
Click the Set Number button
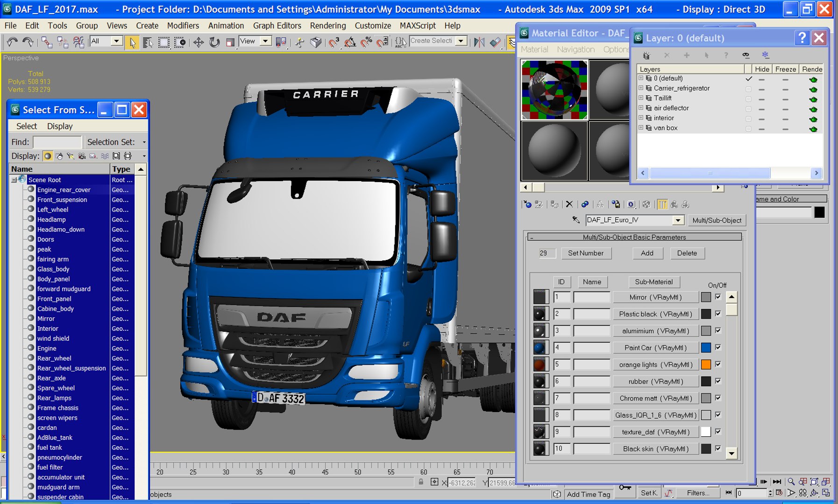(x=586, y=253)
